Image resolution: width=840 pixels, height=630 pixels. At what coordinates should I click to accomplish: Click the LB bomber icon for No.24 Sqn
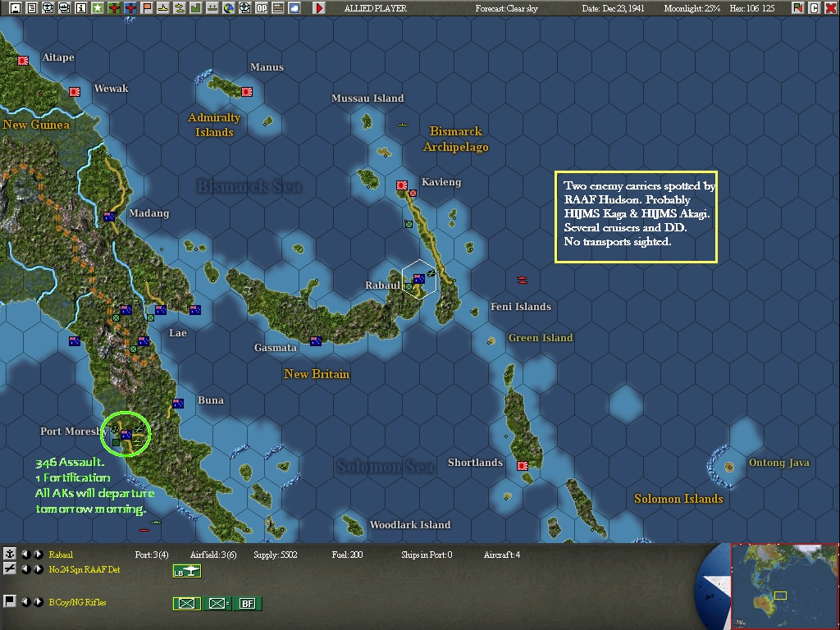point(187,571)
